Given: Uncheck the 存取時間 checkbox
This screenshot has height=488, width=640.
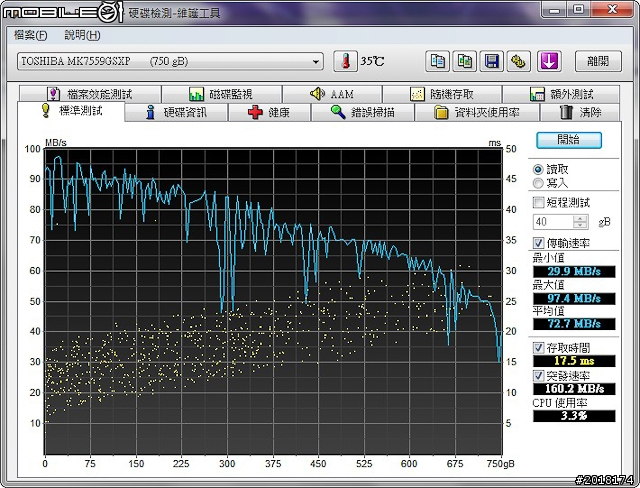Looking at the screenshot, I should click(540, 347).
